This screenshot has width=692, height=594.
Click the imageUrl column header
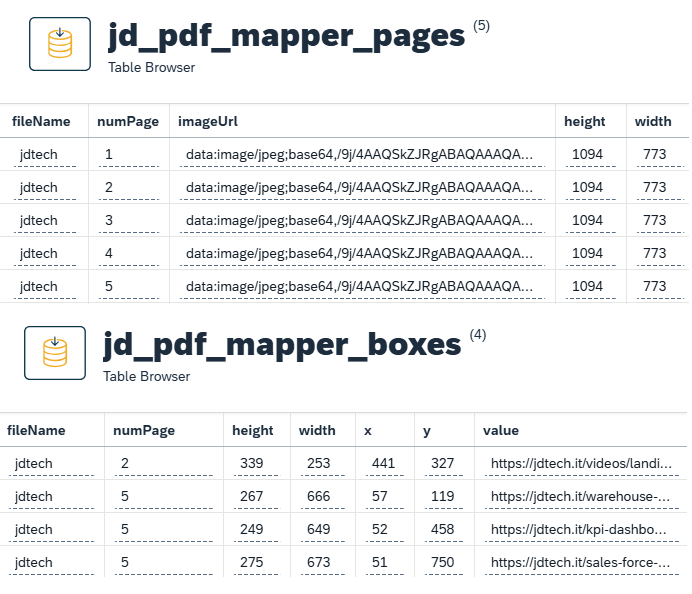point(208,121)
